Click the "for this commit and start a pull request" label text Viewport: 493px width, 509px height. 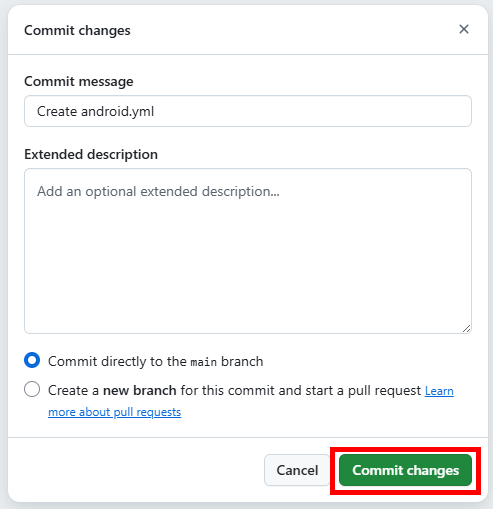[301, 390]
